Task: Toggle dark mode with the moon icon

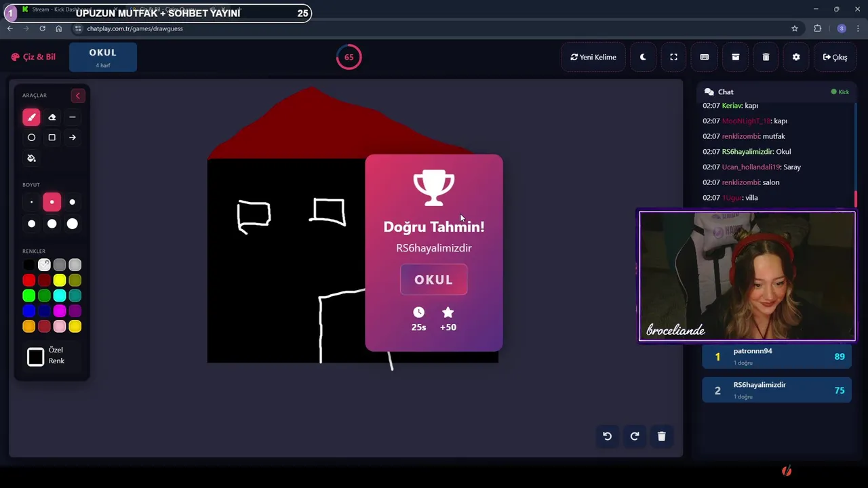Action: [643, 57]
